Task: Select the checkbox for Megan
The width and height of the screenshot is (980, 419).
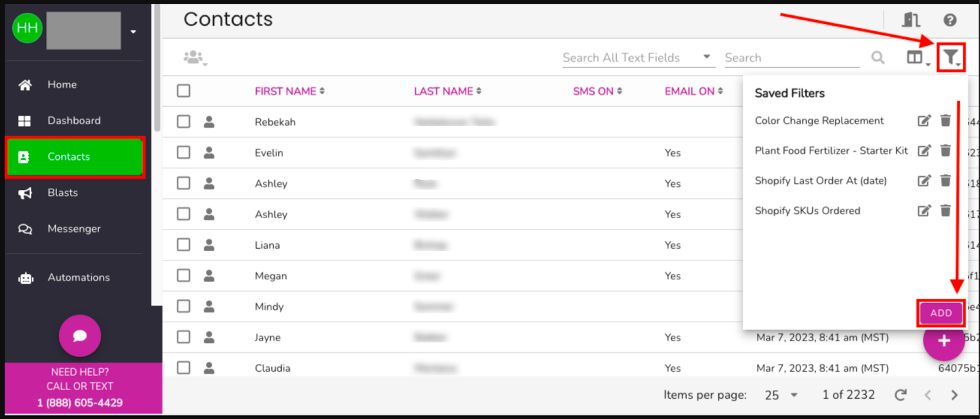Action: (x=184, y=276)
